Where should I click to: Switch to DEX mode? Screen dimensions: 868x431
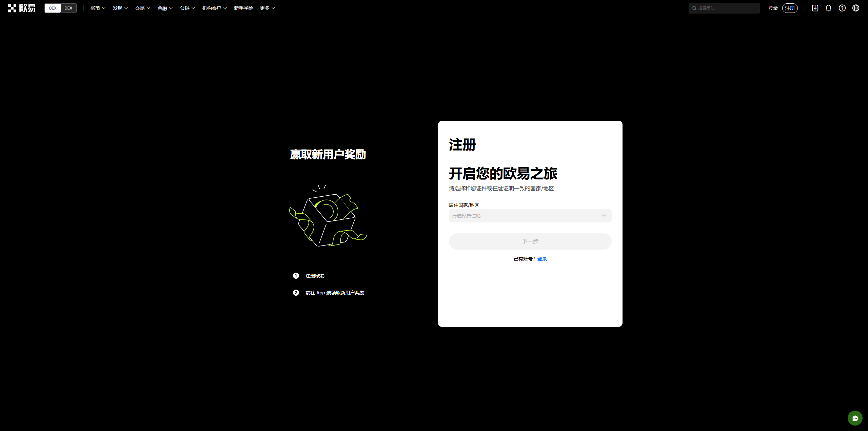point(68,8)
